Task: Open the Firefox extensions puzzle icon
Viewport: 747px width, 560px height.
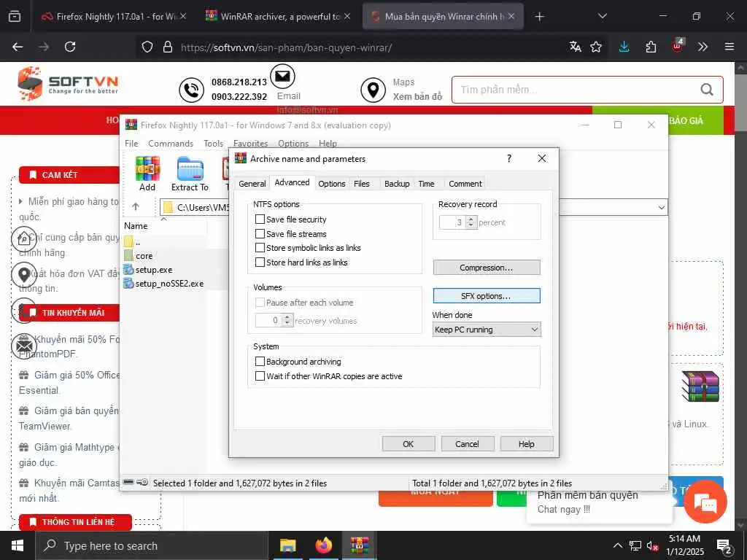Action: coord(651,47)
